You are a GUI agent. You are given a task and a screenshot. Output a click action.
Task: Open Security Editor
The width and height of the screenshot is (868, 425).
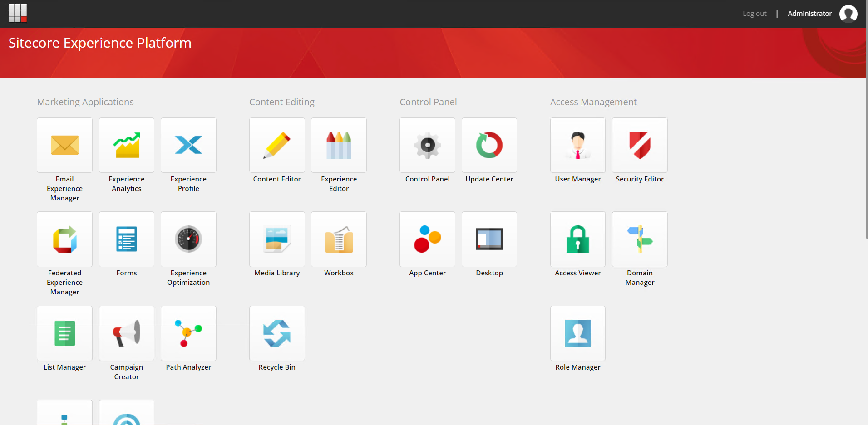640,145
